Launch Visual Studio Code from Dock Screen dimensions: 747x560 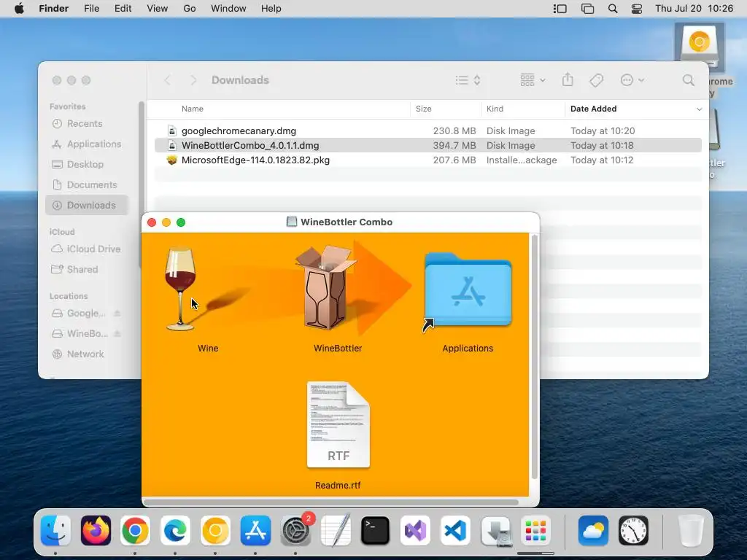point(455,531)
